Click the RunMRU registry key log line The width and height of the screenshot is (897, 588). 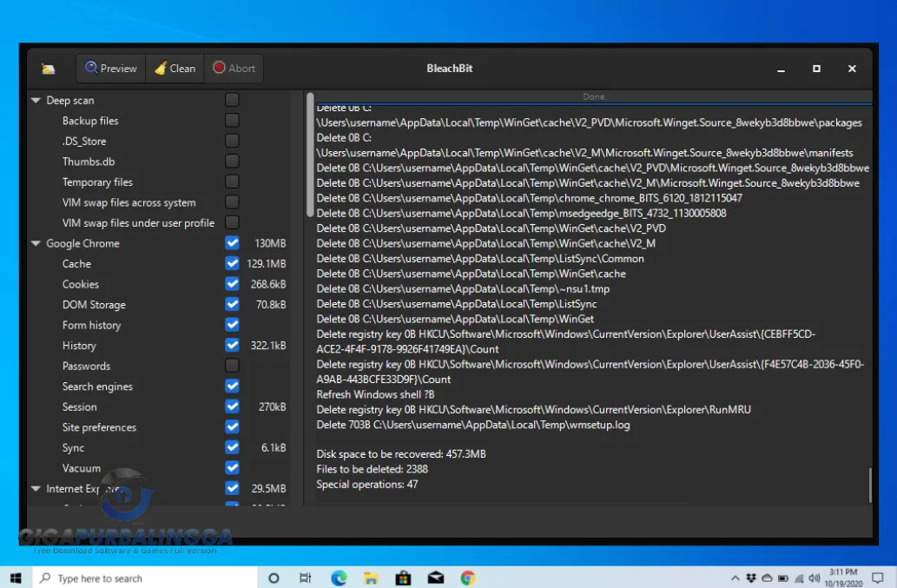(534, 410)
